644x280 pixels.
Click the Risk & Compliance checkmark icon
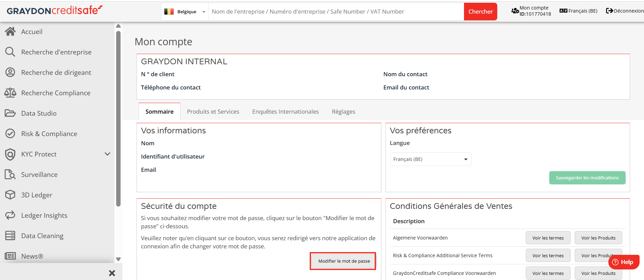[10, 134]
